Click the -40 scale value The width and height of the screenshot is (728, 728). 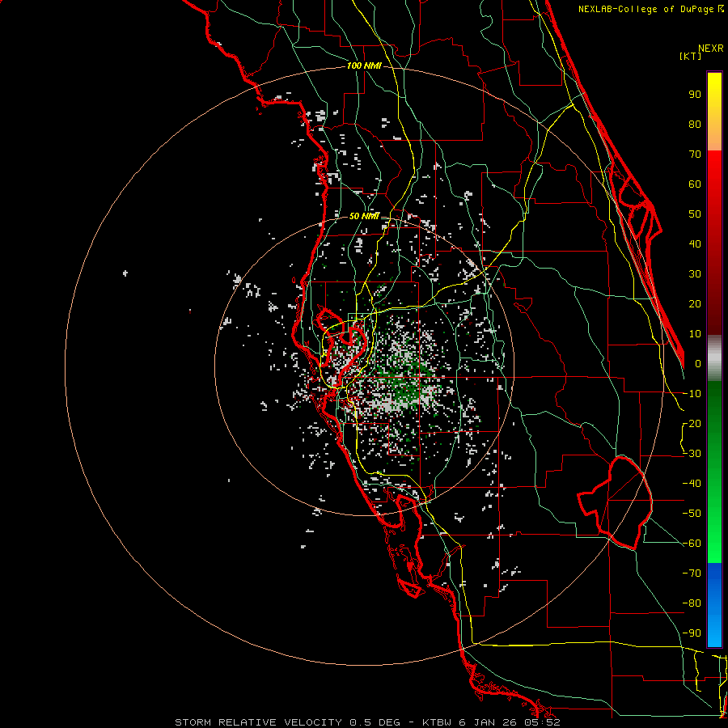coord(692,484)
